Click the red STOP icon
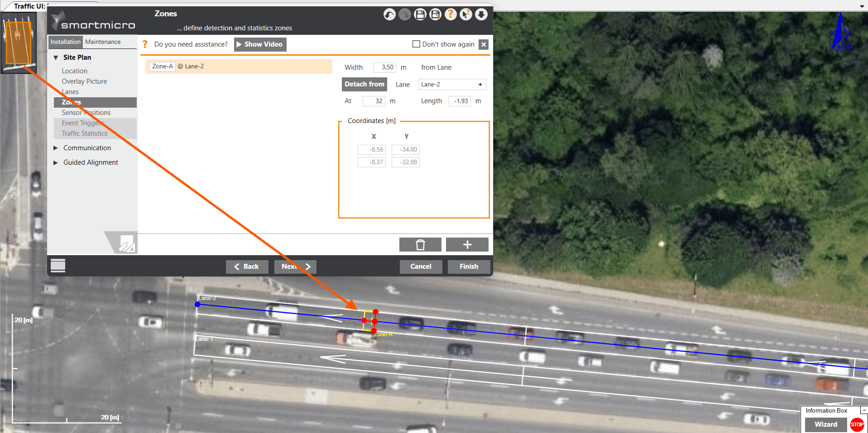Screen dimensions: 868x433 pos(857,424)
